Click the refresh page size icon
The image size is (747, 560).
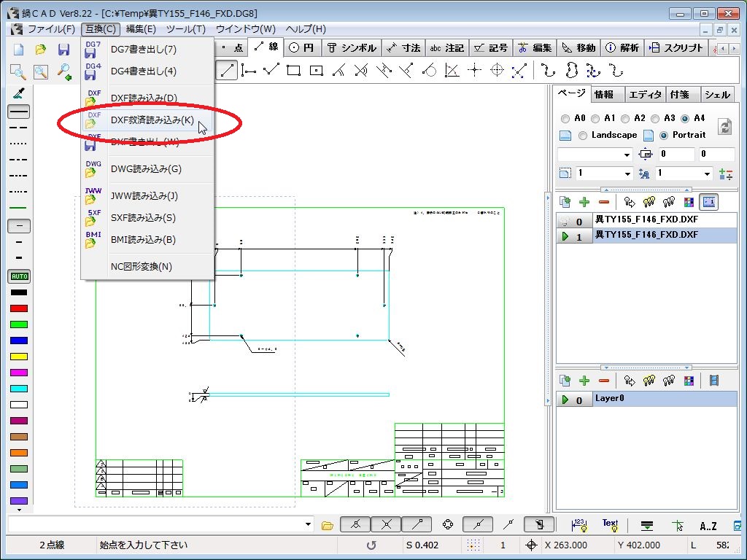pos(724,127)
